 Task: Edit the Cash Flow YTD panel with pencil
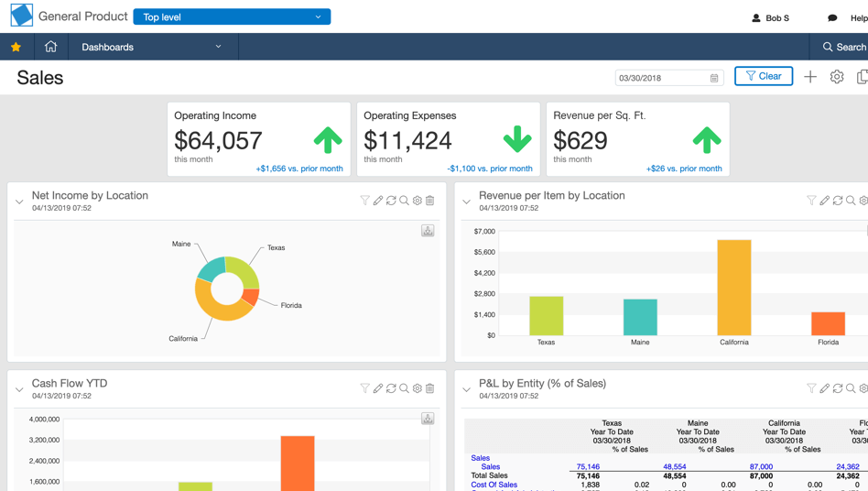[x=377, y=388]
